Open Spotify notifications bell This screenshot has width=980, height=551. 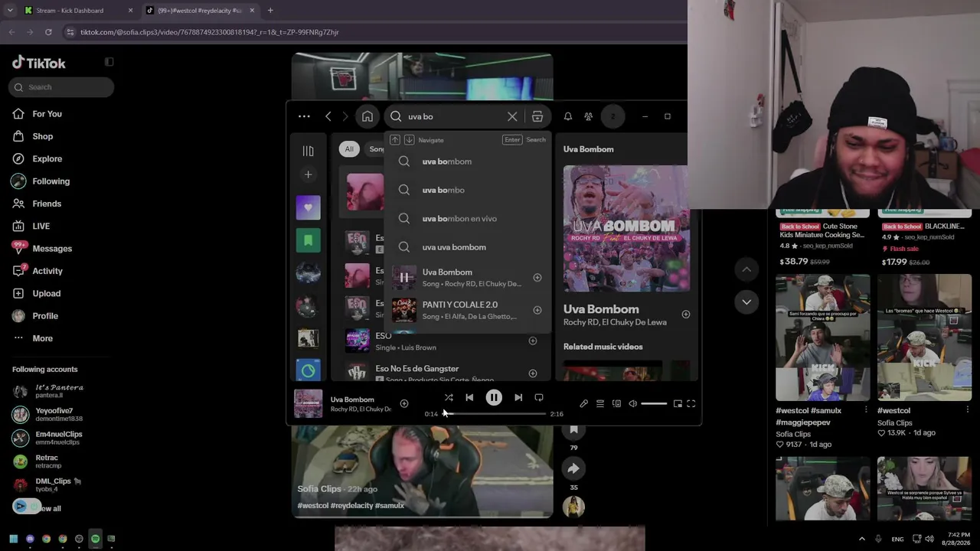[x=568, y=116]
